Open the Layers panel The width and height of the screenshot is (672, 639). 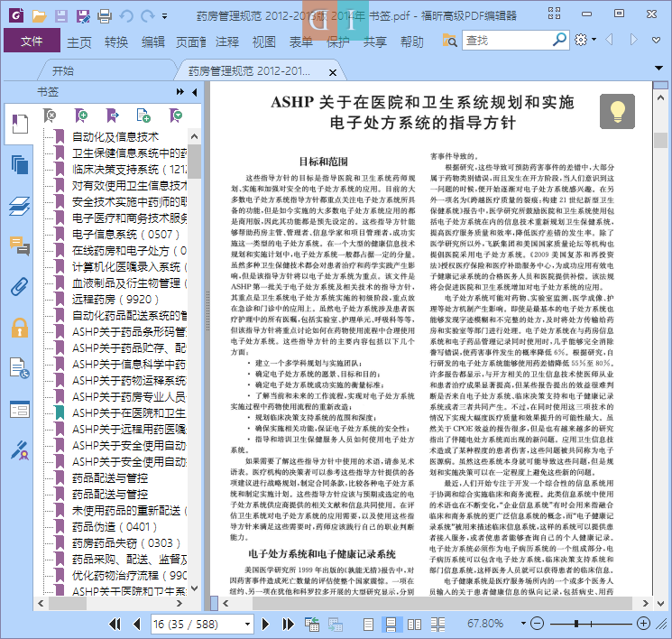[20, 207]
